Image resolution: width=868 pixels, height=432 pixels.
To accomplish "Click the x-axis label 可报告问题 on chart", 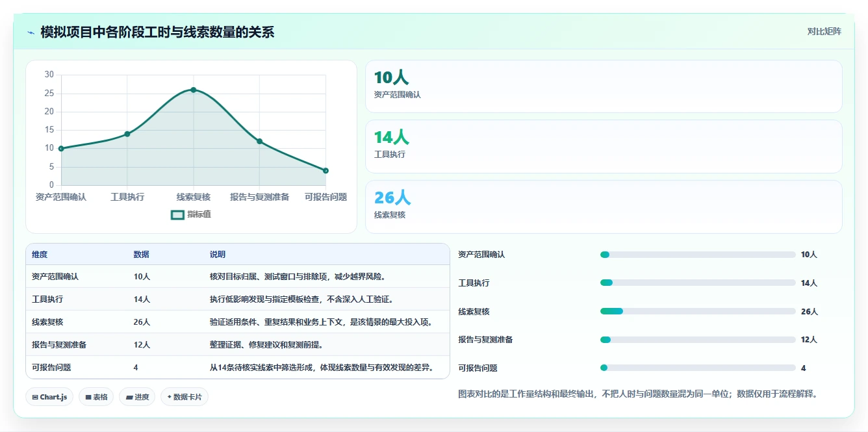I will click(325, 197).
